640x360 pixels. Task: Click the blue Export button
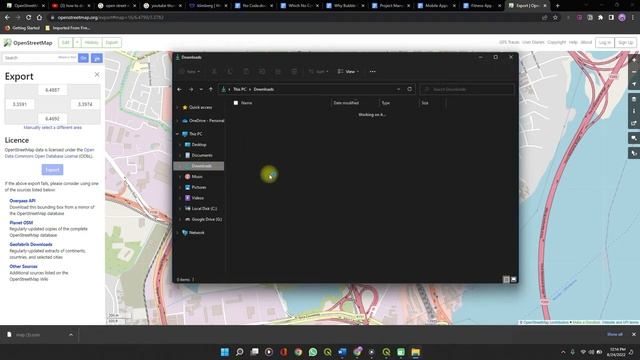(x=52, y=169)
